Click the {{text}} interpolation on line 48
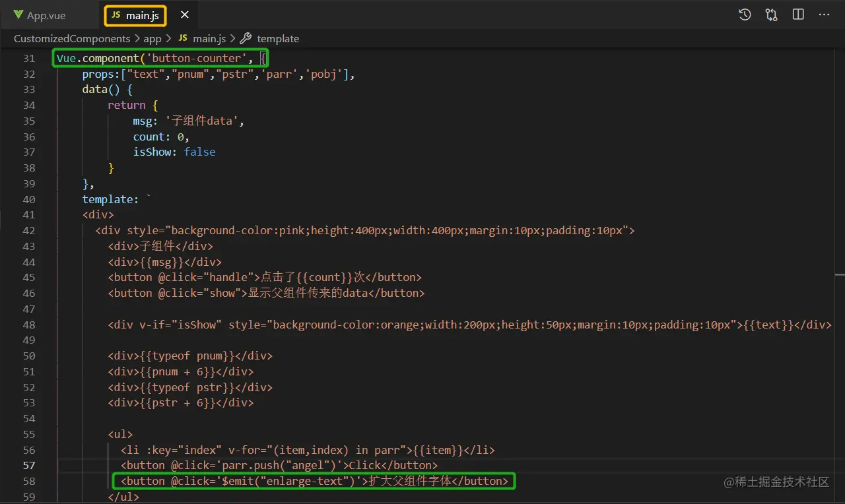This screenshot has width=845, height=504. (769, 325)
